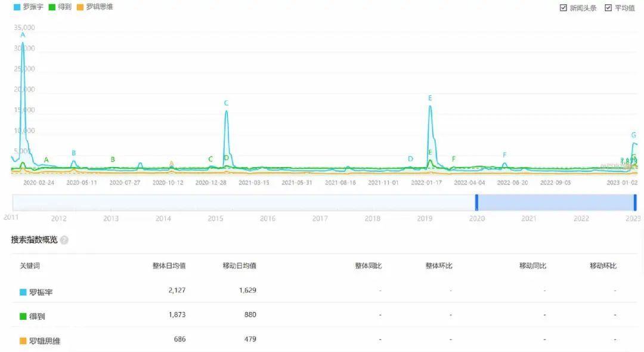Viewport: 644px width, 352px height.
Task: Open blue news marker G near 2023-01-02
Action: (x=633, y=135)
